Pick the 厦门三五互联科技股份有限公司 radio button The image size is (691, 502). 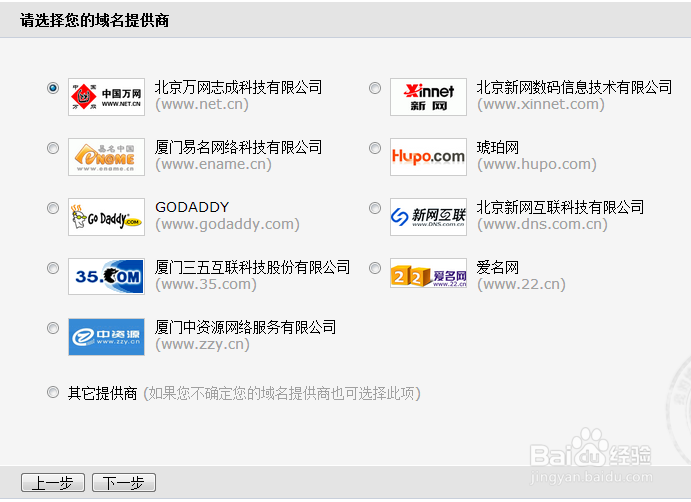[53, 268]
